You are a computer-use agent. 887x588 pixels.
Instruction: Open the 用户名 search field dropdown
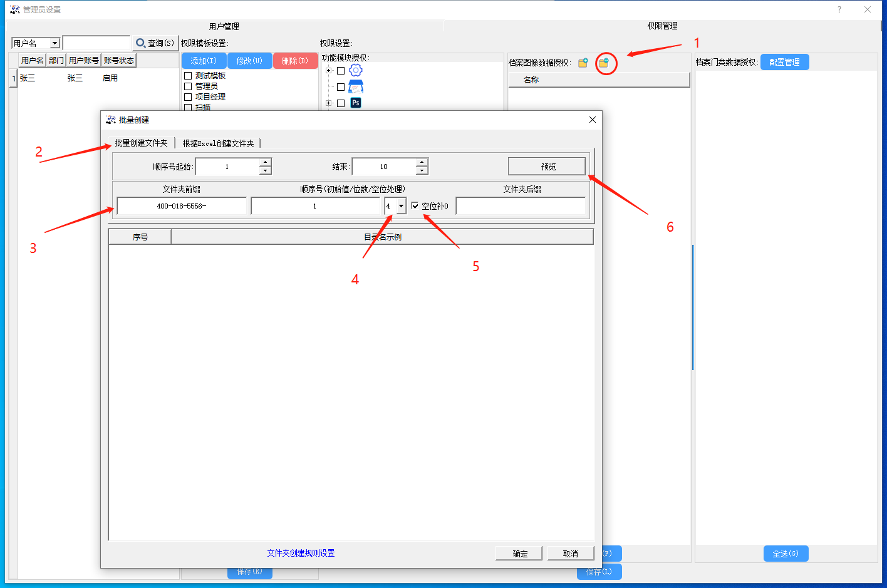point(54,43)
